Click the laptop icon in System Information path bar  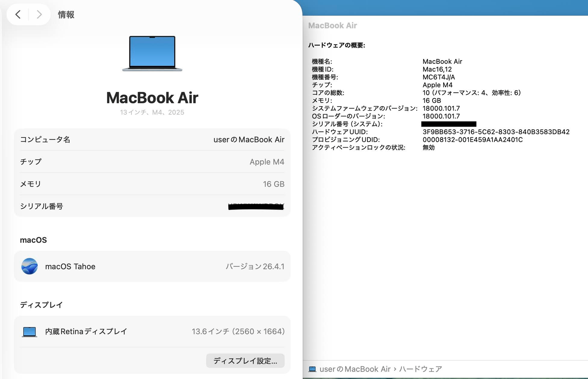click(312, 369)
